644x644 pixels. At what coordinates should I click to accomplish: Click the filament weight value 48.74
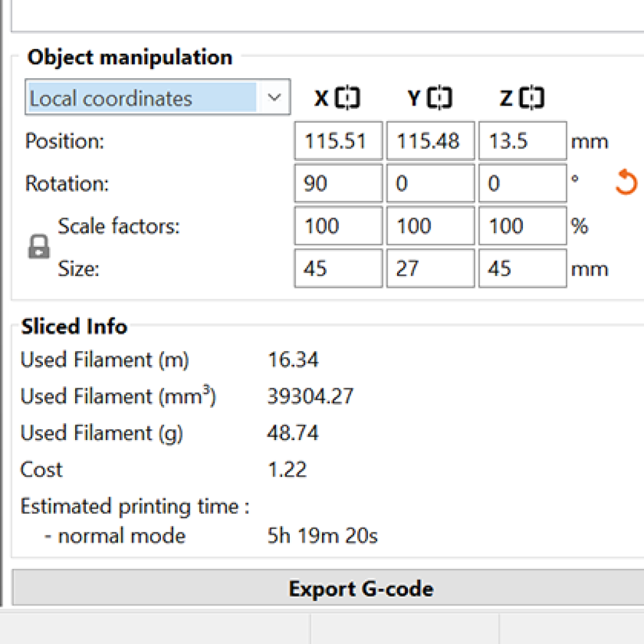pos(293,433)
